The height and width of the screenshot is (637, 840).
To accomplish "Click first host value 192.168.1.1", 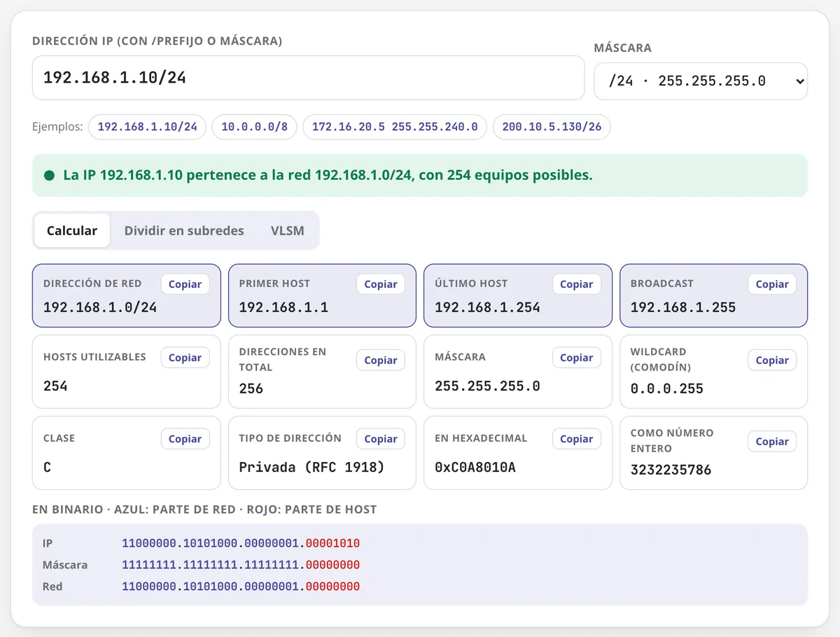I will 283,307.
